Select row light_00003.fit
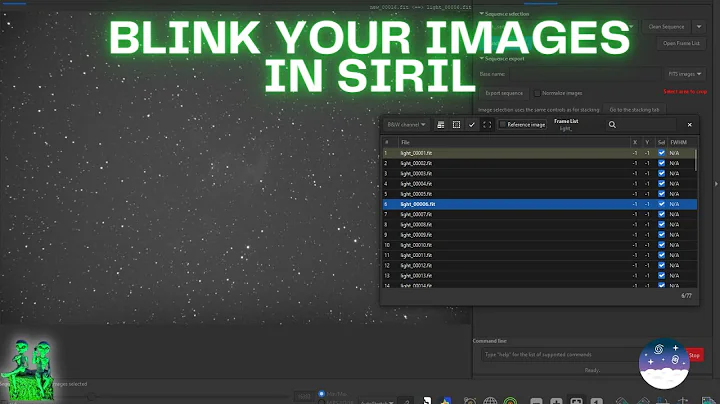Screen dimensions: 720x404 540,174
